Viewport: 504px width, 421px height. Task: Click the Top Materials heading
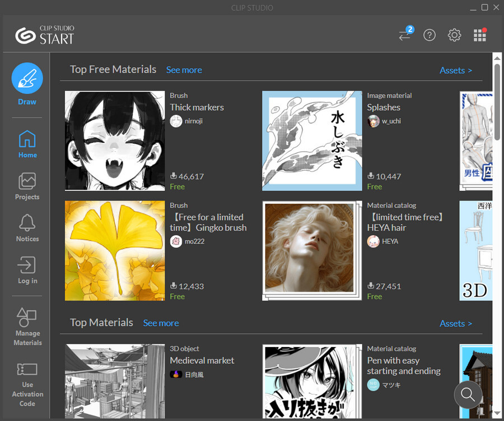click(x=101, y=322)
